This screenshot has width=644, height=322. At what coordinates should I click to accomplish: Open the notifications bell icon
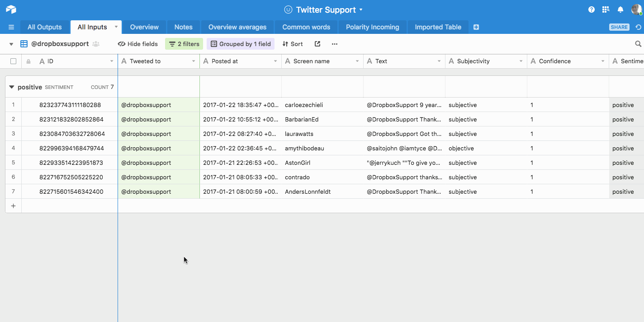click(x=620, y=9)
